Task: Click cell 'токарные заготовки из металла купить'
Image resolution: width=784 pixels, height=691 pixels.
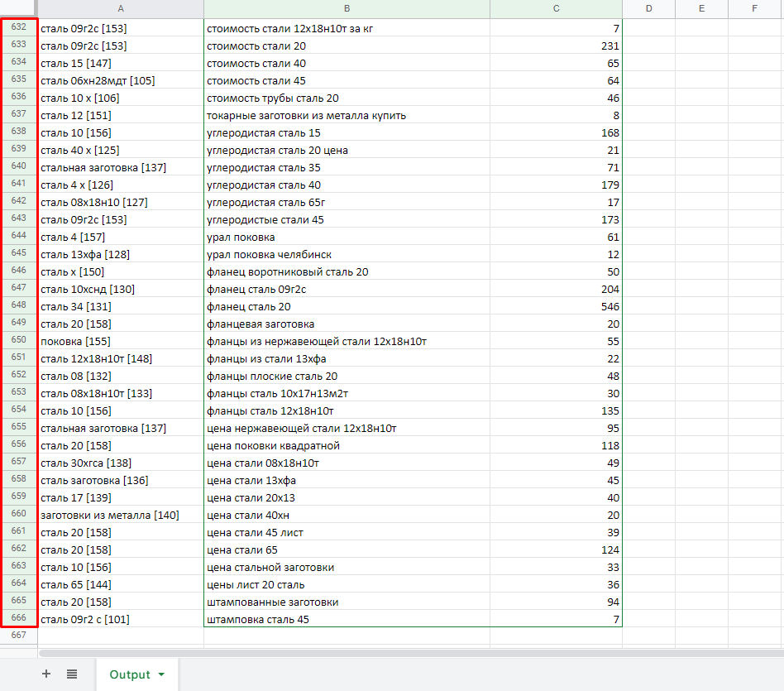Action: coord(347,116)
